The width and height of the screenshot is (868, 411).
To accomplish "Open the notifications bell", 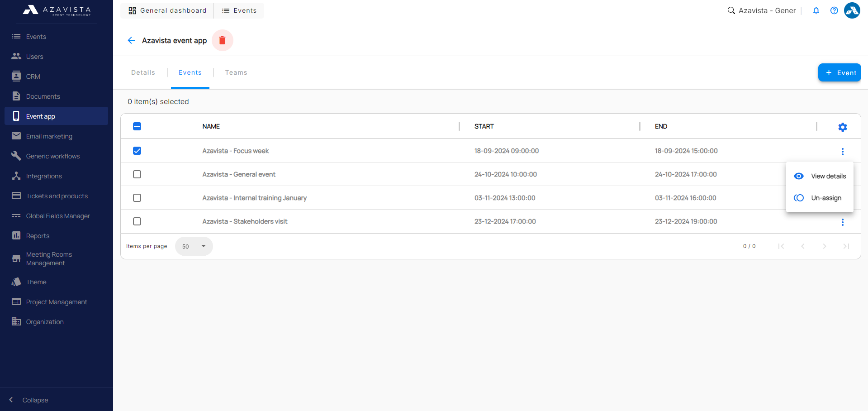I will (x=816, y=10).
